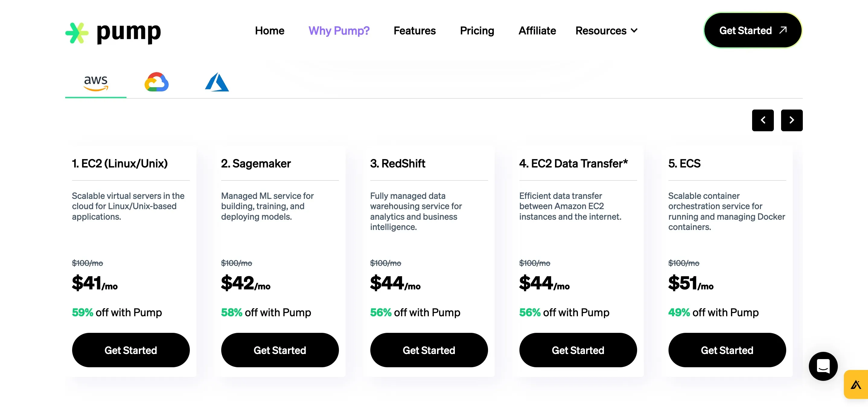Get Started with ECS
The height and width of the screenshot is (411, 868).
point(727,350)
